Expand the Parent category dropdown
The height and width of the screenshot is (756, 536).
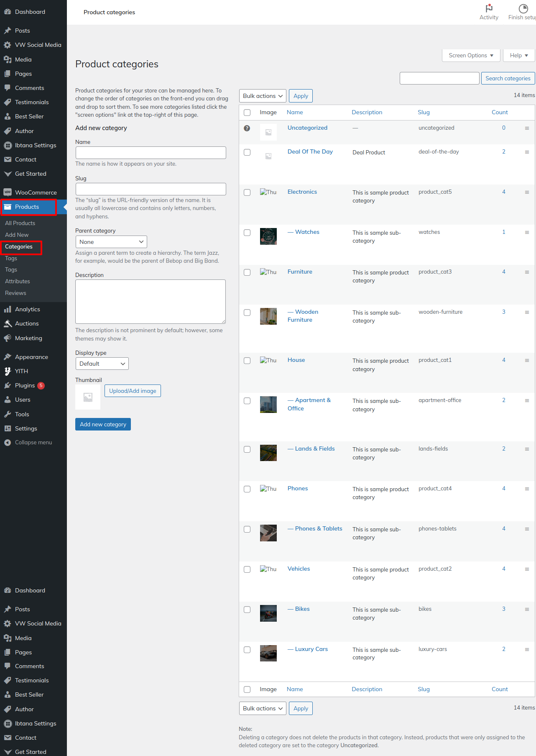tap(111, 242)
